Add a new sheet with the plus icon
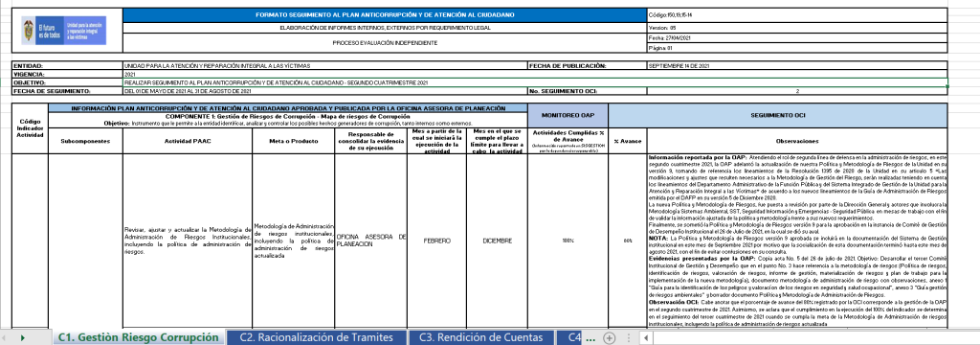This screenshot has height=345, width=980. [609, 338]
